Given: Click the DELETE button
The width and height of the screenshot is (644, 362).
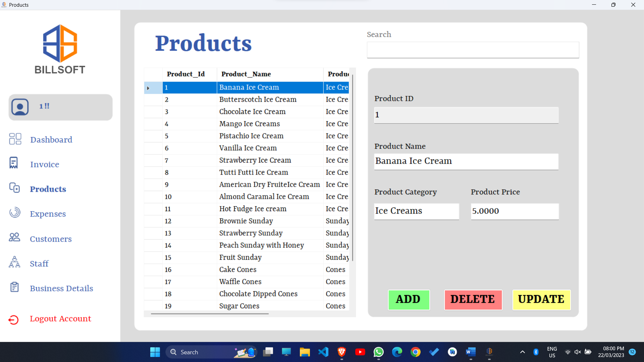Looking at the screenshot, I should point(473,300).
